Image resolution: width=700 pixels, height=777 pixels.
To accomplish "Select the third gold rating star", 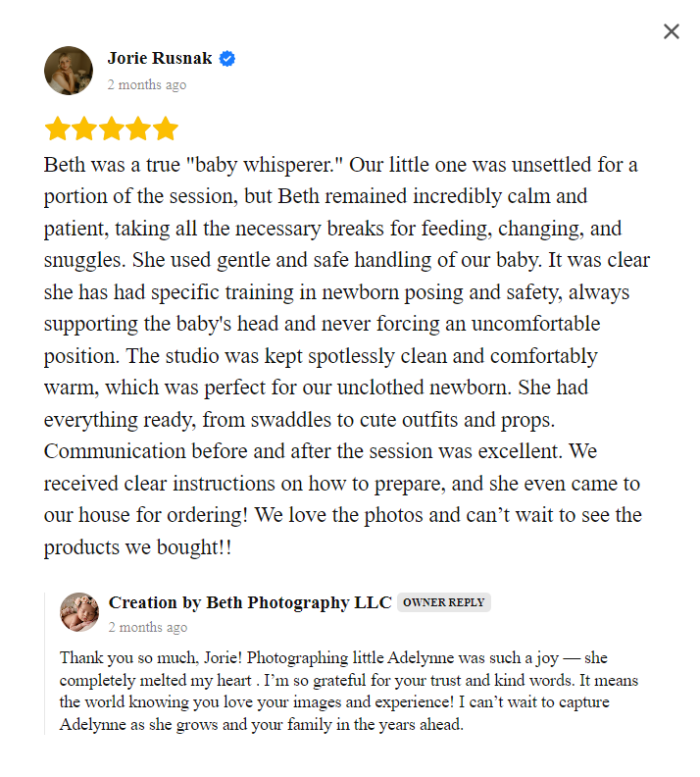I will 112,129.
